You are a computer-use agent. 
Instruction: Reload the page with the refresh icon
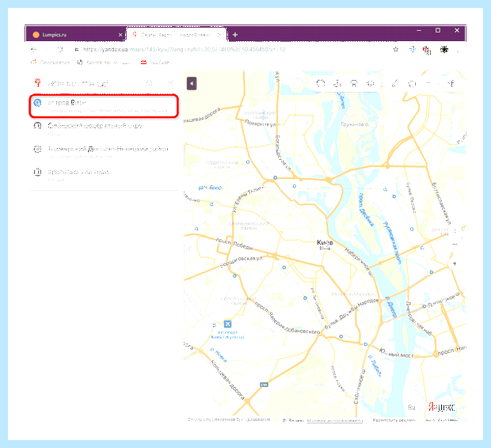(x=60, y=49)
